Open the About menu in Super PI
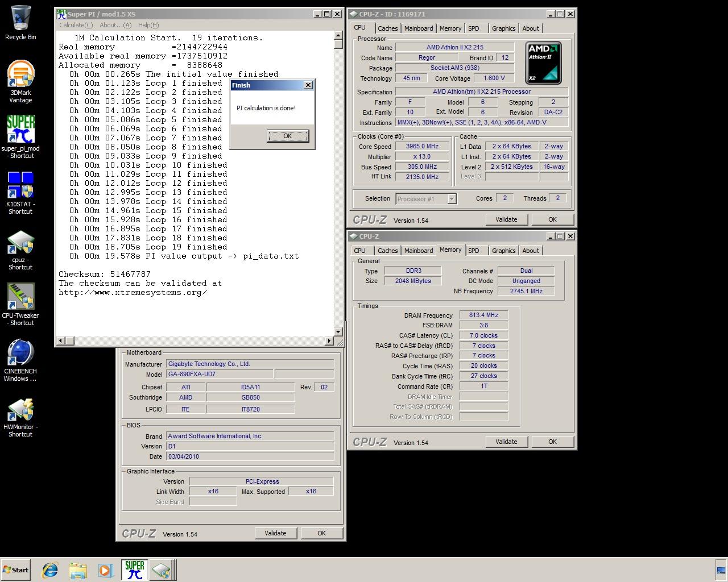The image size is (728, 582). coord(115,25)
